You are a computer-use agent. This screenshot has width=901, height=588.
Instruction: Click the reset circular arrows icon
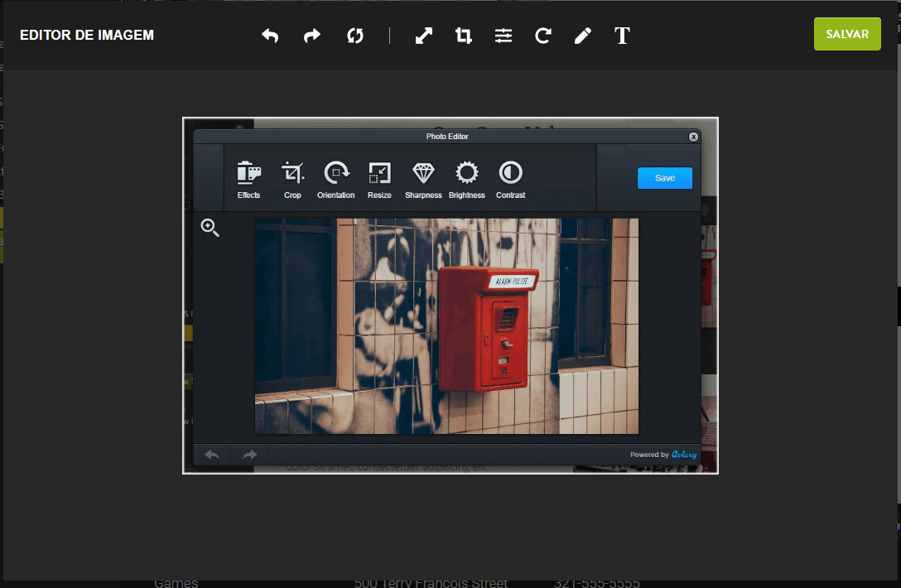(355, 36)
